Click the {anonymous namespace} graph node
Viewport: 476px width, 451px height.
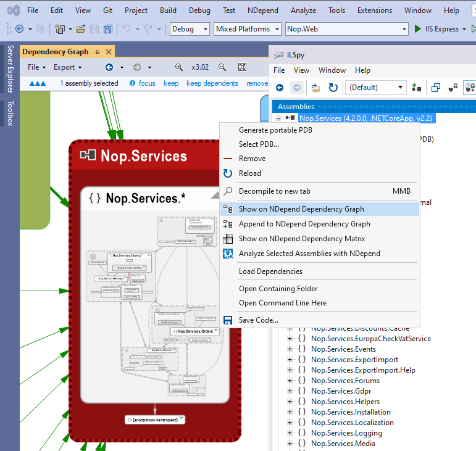pos(155,420)
